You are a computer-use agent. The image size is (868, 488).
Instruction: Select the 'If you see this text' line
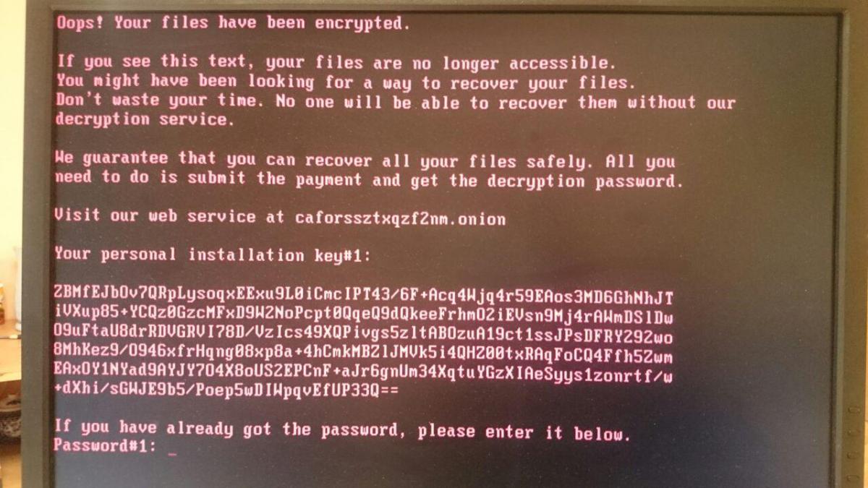336,63
